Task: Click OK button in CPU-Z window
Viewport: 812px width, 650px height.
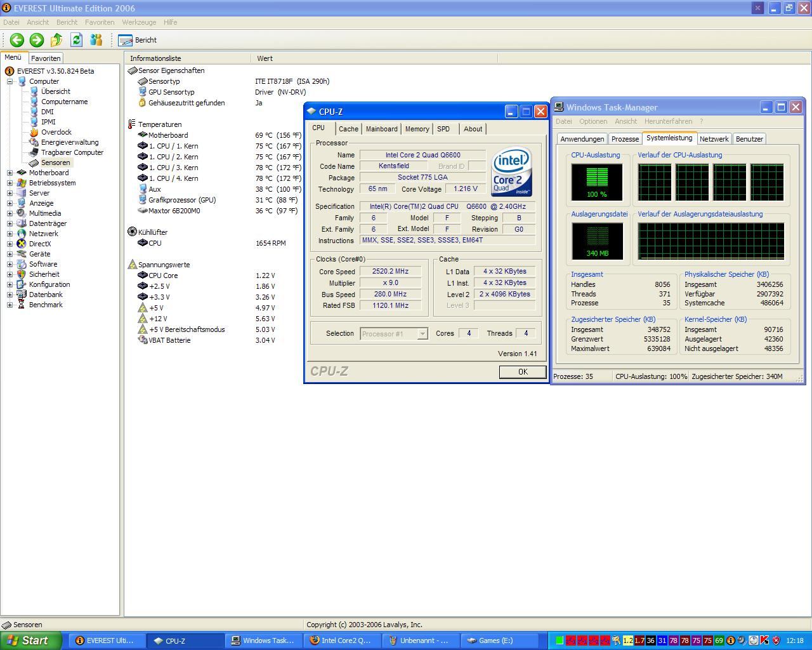Action: tap(523, 372)
